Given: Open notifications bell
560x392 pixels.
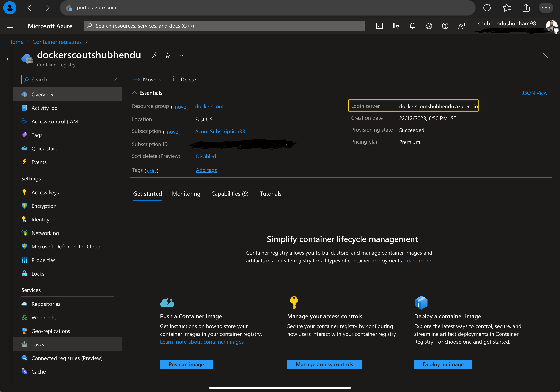Looking at the screenshot, I should pos(412,26).
